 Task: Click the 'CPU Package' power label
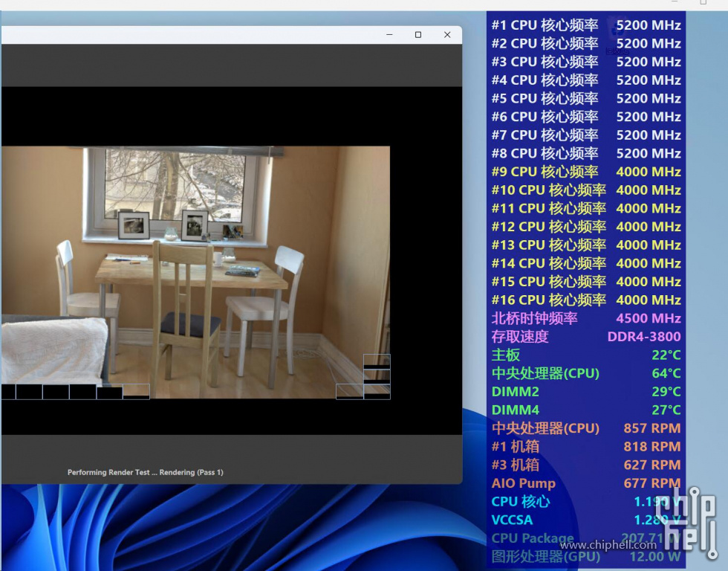[x=533, y=538]
